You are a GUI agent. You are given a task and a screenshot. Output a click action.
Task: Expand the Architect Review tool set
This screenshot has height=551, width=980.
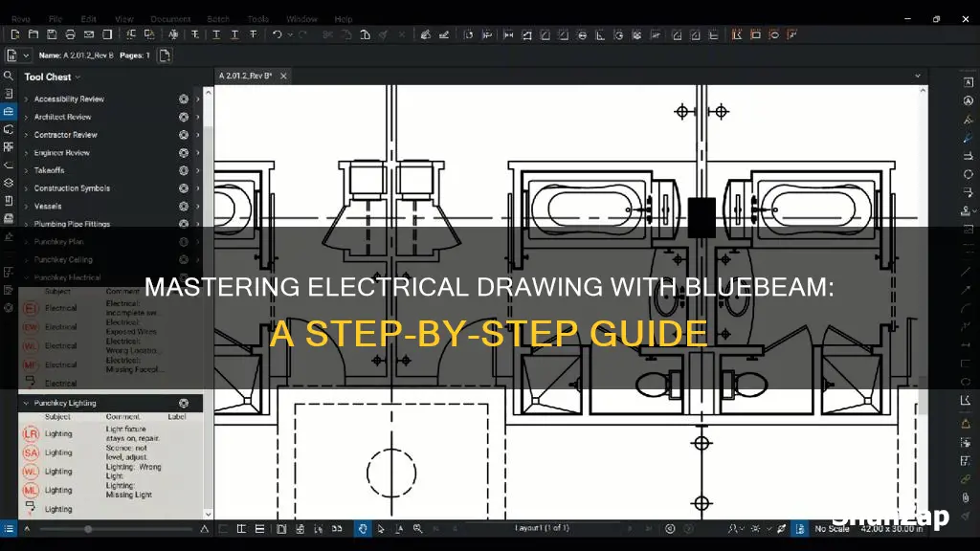click(26, 117)
